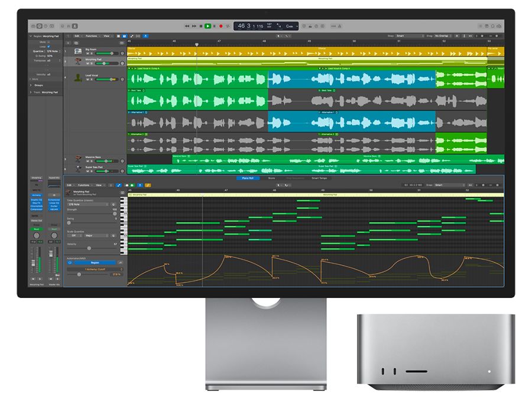532x399 pixels.
Task: Toggle green MIDI in button in piano roll
Action: tap(132, 185)
